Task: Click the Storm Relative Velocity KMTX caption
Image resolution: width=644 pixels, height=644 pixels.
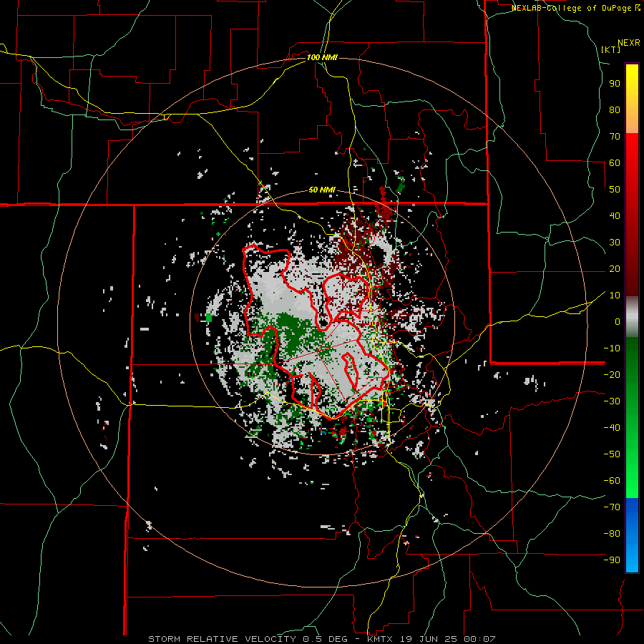Action: coord(322,639)
